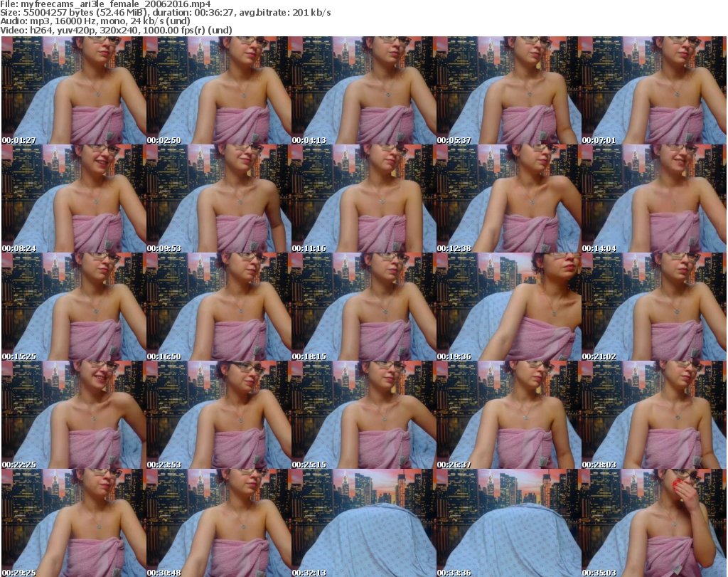Select the thumbnail timestamped 00:33:36
Screen dimensions: 728x577
click(508, 523)
